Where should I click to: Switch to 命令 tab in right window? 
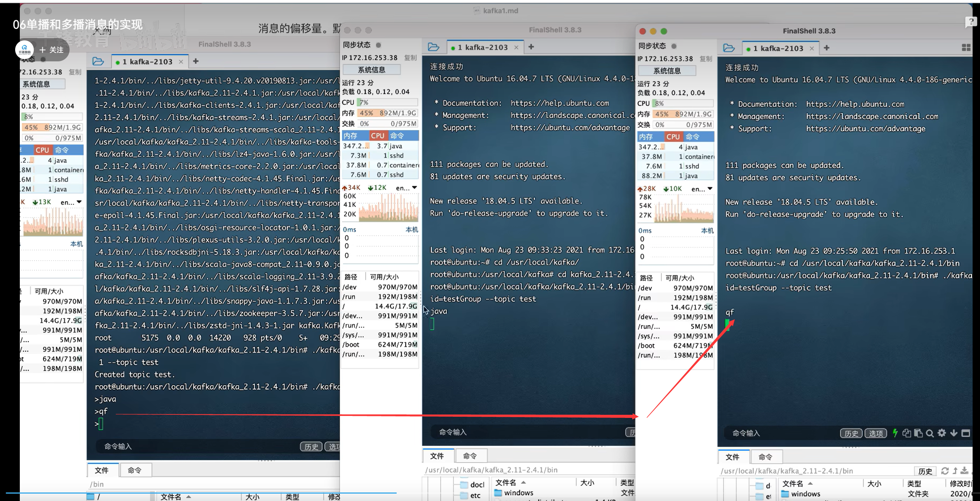[765, 457]
